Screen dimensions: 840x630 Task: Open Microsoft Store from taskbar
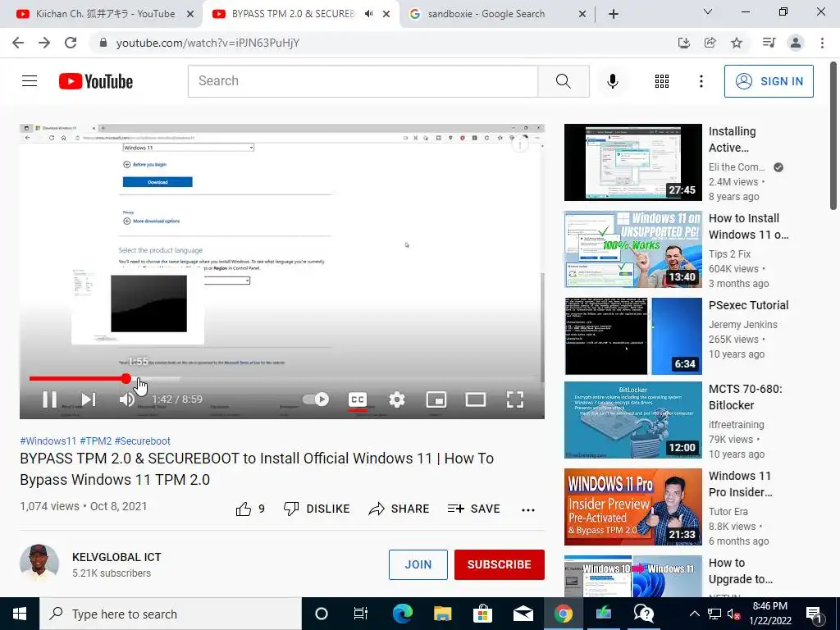482,614
